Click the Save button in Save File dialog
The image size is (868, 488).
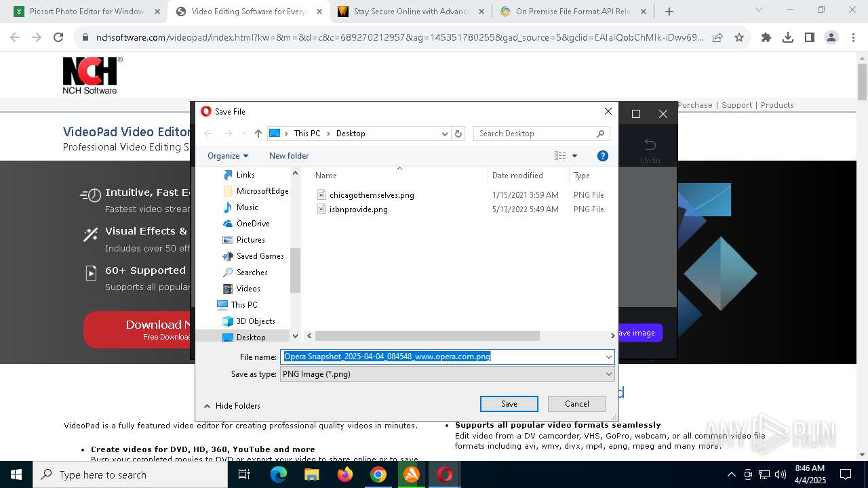[x=509, y=404]
